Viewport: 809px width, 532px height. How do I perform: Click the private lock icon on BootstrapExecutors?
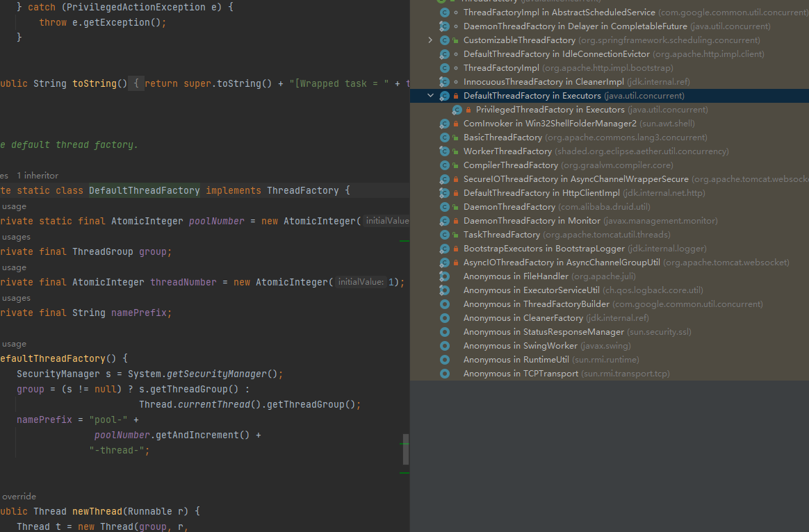click(x=456, y=249)
